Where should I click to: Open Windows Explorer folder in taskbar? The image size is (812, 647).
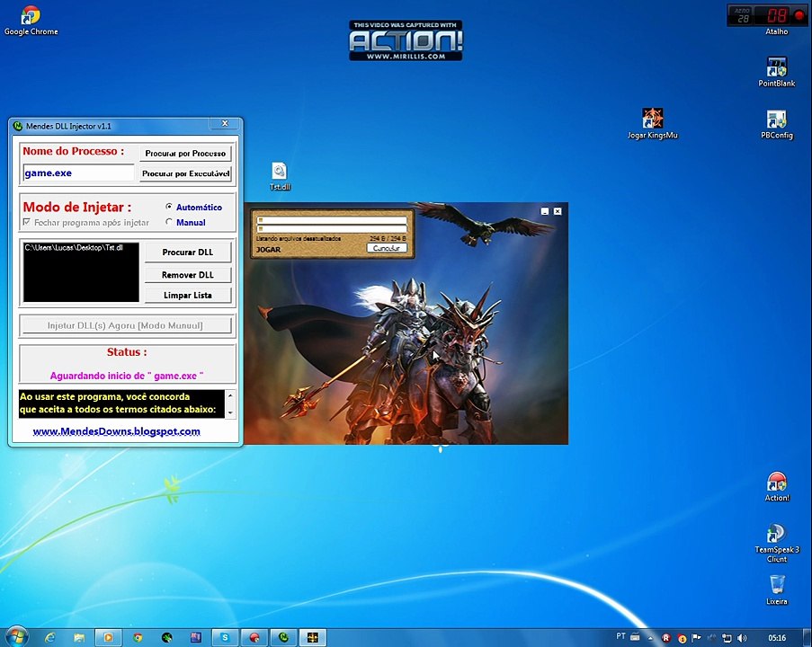79,637
